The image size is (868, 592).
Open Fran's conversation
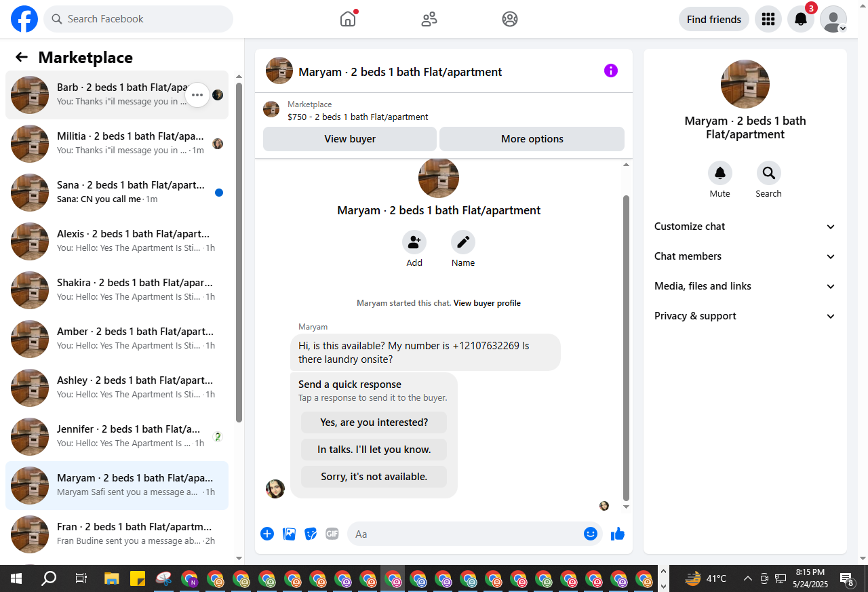click(117, 534)
